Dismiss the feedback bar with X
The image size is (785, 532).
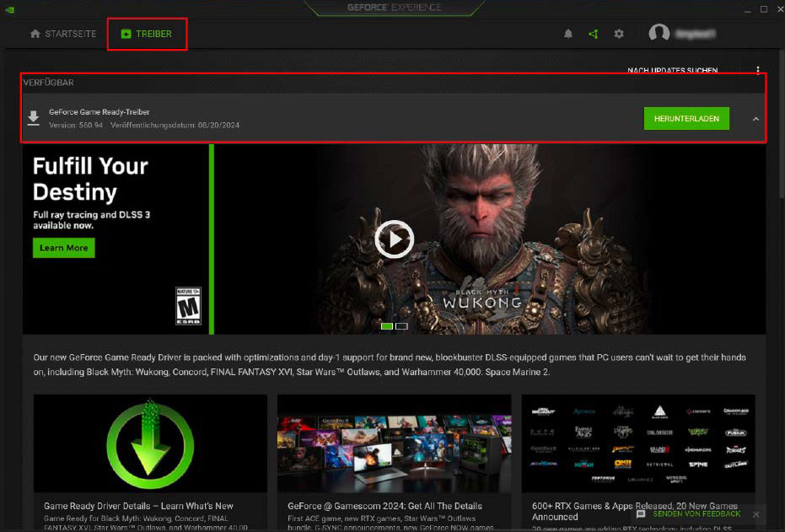pos(755,513)
